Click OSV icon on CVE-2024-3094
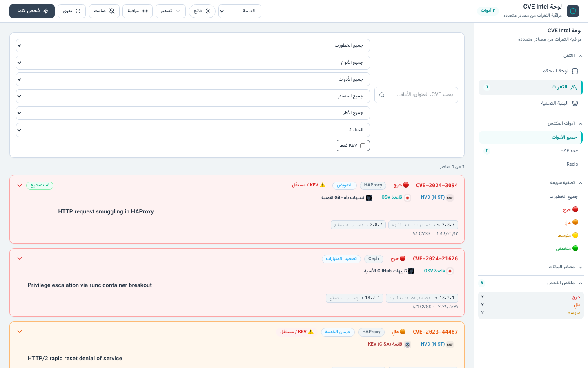The width and height of the screenshot is (588, 368). (x=408, y=198)
